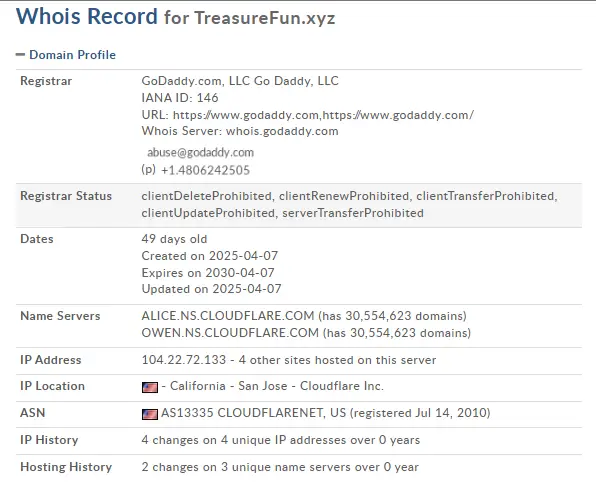
Task: Select the 'Created on 2025-04-07' line
Action: click(209, 256)
